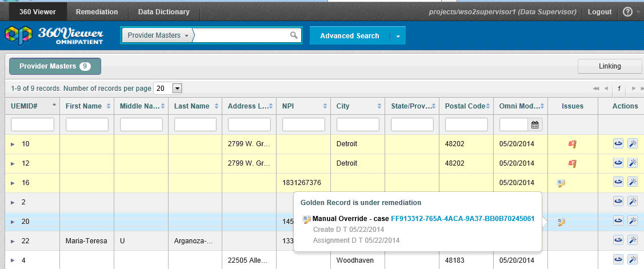
Task: Switch to the Remediation tab
Action: coord(97,11)
